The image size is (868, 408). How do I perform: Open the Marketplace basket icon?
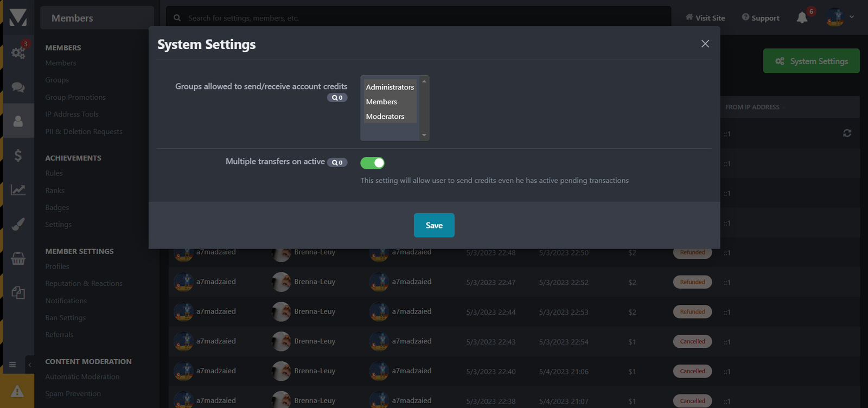point(18,259)
